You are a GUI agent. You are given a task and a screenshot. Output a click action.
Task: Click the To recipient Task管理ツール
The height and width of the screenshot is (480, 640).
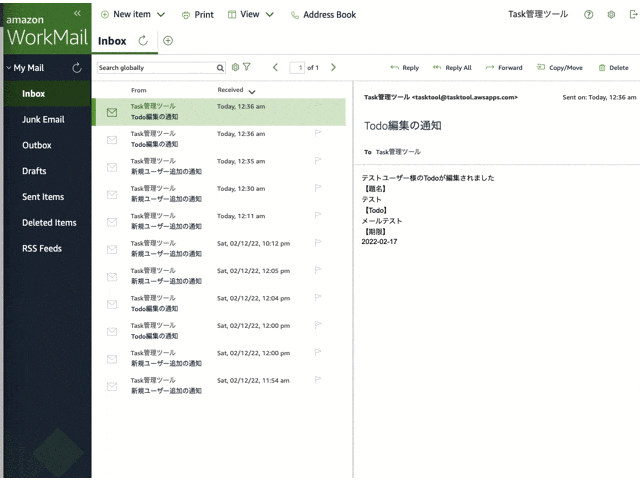398,152
